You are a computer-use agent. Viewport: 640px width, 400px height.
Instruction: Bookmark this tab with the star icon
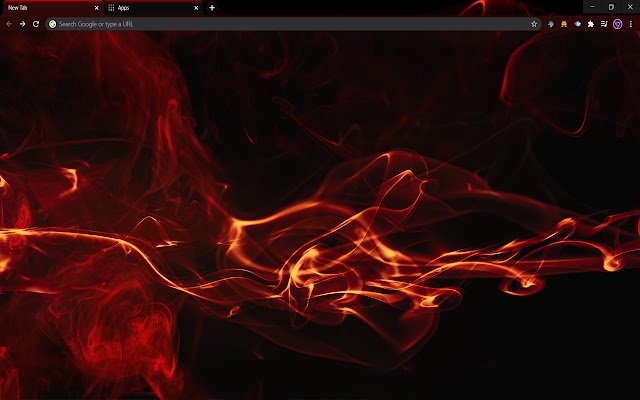click(534, 24)
